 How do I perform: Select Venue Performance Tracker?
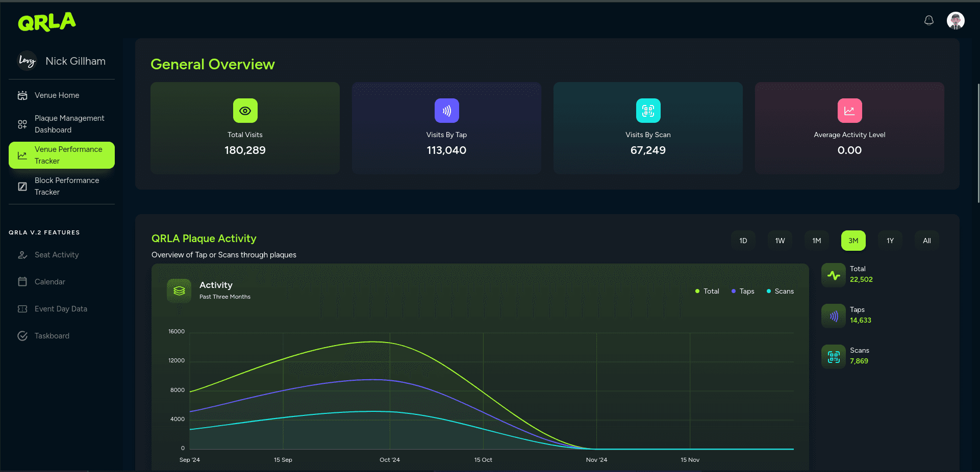(62, 155)
